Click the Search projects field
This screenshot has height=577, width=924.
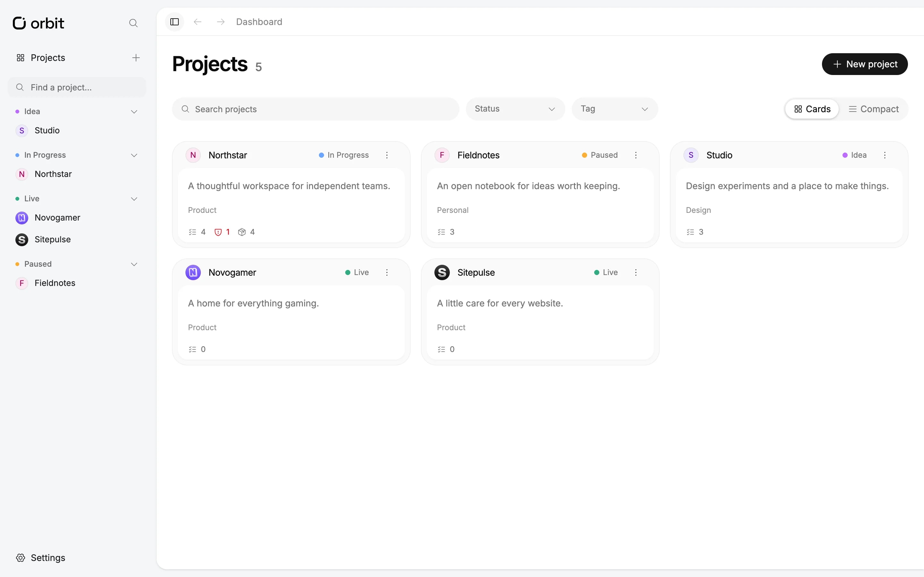pos(315,109)
